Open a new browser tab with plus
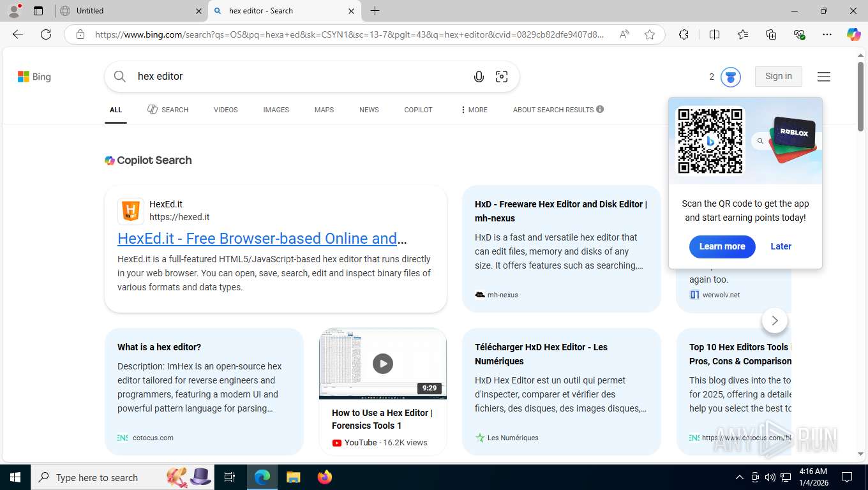Image resolution: width=868 pixels, height=490 pixels. coord(375,11)
